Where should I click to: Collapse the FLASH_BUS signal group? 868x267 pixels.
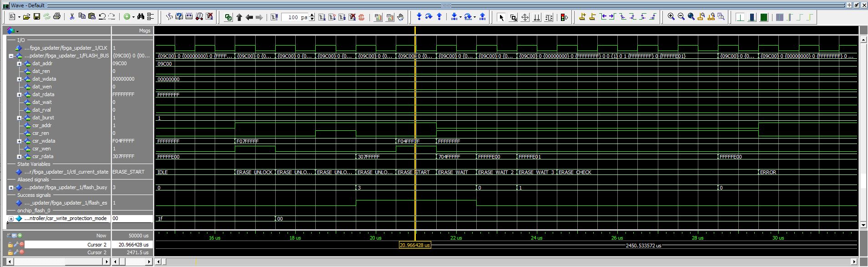[11, 56]
